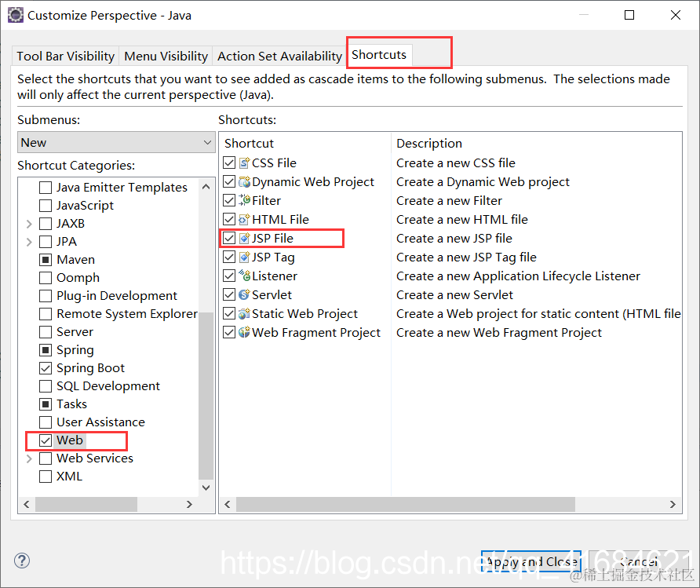Enable the JavaScript category checkbox
The image size is (700, 588).
[x=46, y=206]
